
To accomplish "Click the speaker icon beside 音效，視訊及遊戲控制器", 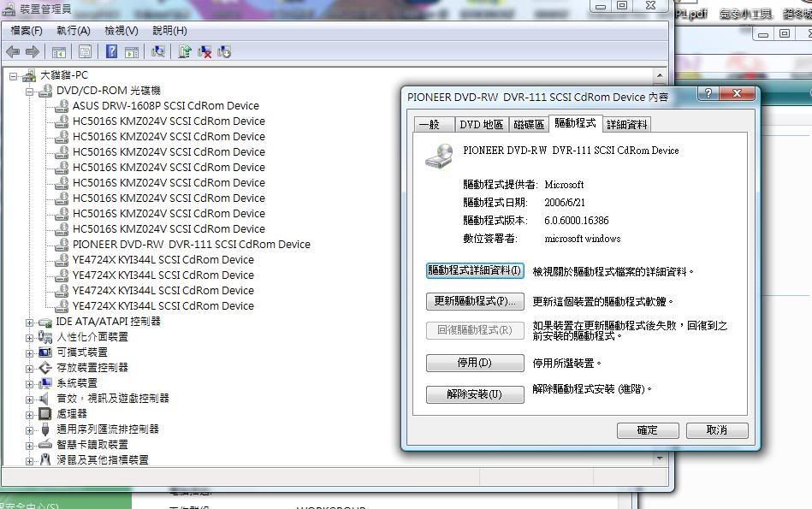I will [x=45, y=398].
